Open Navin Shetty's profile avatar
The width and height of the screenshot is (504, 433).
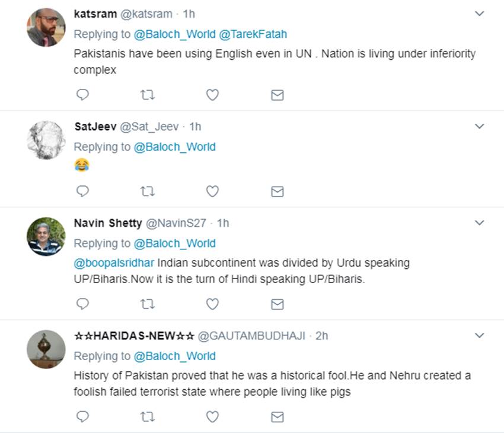(x=46, y=236)
